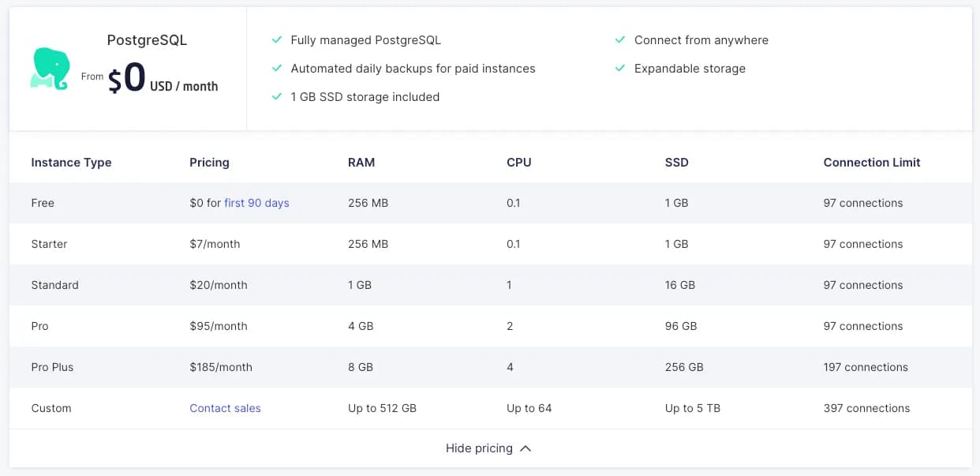
Task: Click the CPU column header
Action: 519,162
